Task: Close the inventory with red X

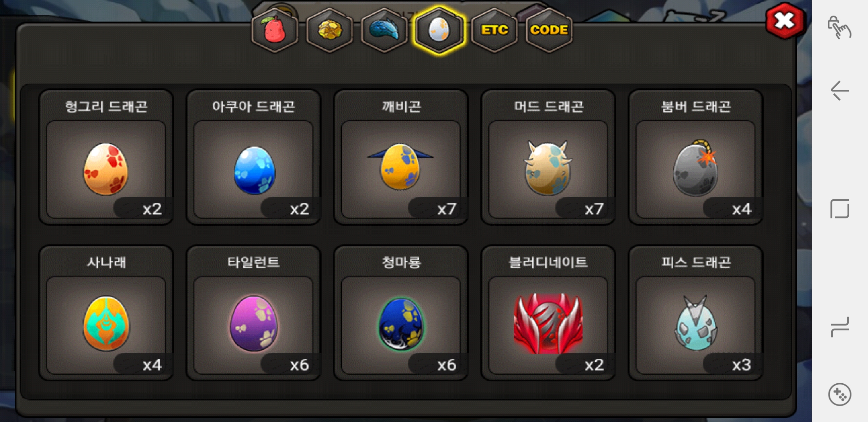Action: (784, 21)
